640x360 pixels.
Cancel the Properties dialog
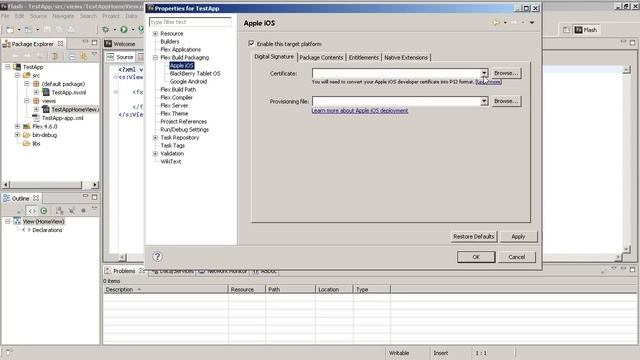click(516, 257)
